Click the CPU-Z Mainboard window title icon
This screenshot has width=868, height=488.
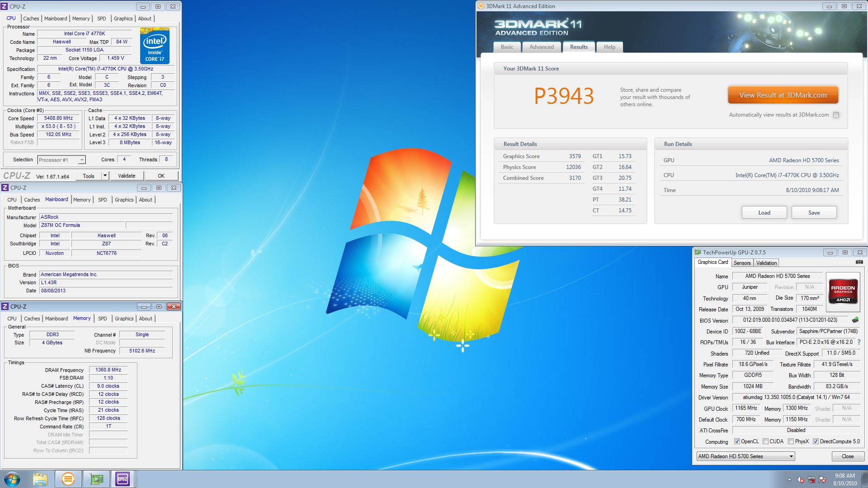(5, 188)
